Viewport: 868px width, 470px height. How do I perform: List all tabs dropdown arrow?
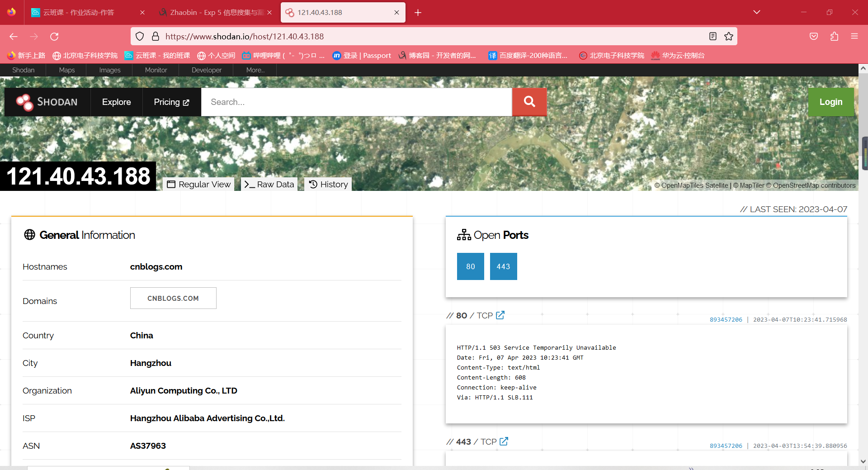(x=757, y=12)
